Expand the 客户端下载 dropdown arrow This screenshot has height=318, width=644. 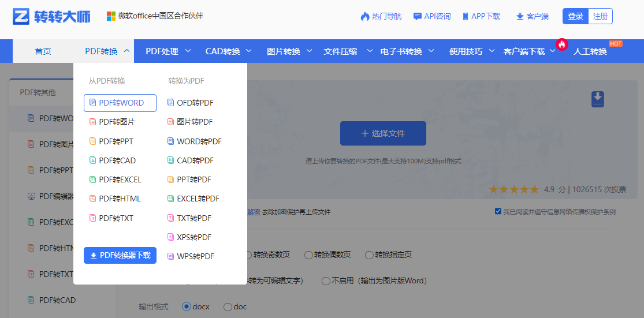point(553,51)
